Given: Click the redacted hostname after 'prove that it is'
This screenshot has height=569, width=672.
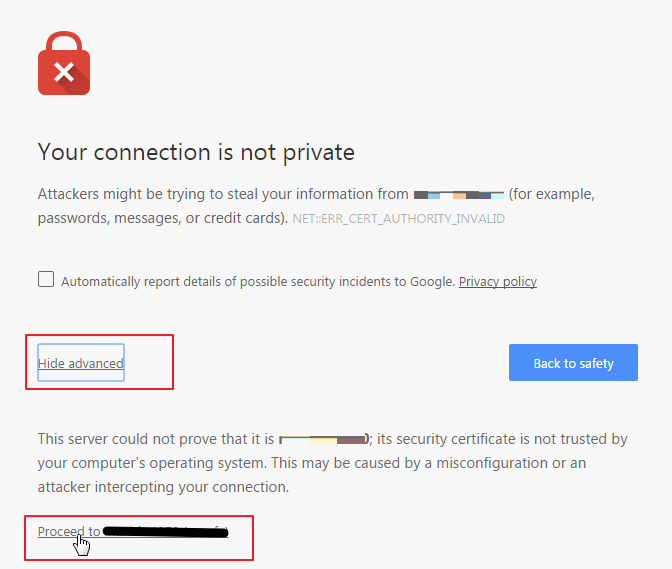Looking at the screenshot, I should (324, 440).
